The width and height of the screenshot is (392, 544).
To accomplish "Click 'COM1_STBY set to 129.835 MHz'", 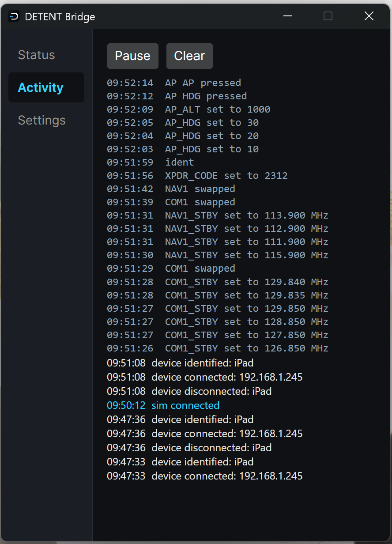I will (218, 295).
